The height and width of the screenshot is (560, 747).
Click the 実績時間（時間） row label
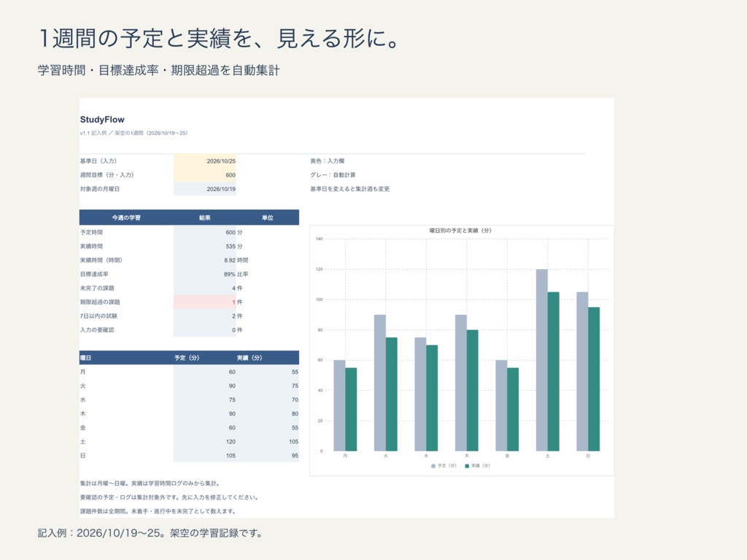click(x=101, y=260)
